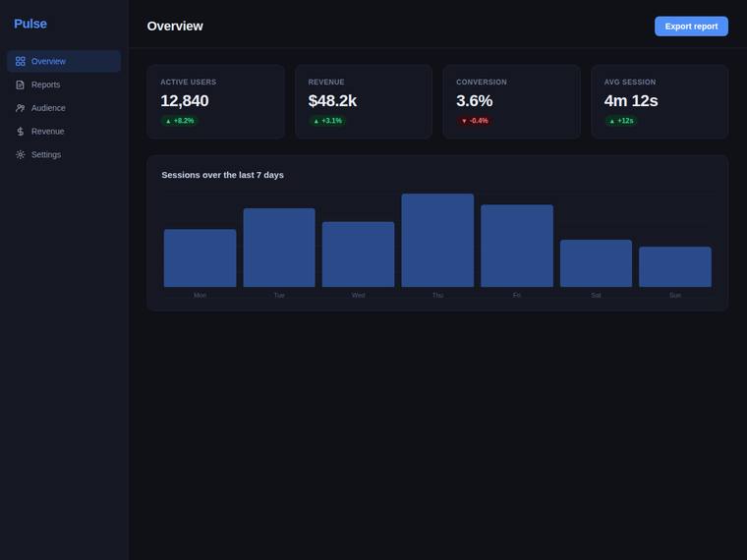The width and height of the screenshot is (747, 560).
Task: Click the Mon axis label
Action: click(x=201, y=296)
